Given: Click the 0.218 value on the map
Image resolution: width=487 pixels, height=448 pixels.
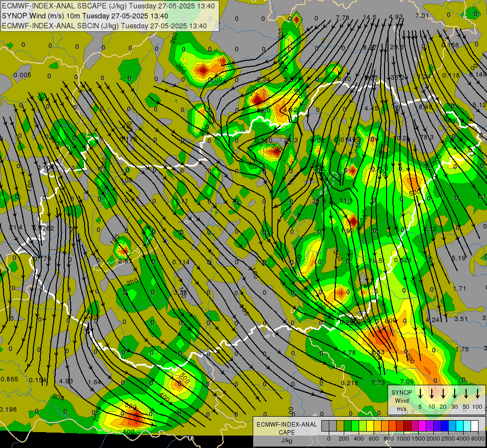Looking at the screenshot, I should pyautogui.click(x=349, y=383).
